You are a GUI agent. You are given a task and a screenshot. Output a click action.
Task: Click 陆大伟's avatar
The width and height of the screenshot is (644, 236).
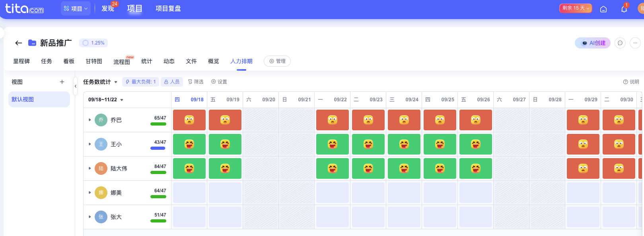(101, 168)
